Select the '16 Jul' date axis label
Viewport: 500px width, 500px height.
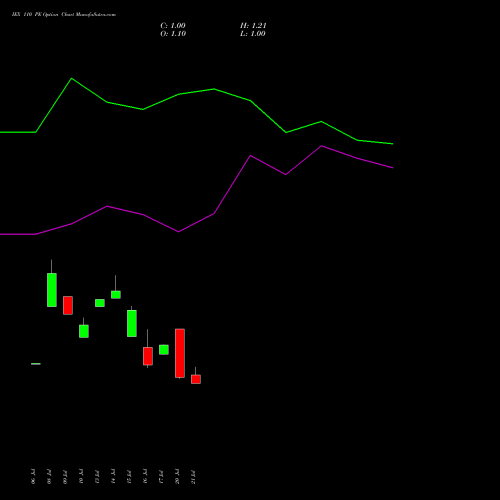145,477
